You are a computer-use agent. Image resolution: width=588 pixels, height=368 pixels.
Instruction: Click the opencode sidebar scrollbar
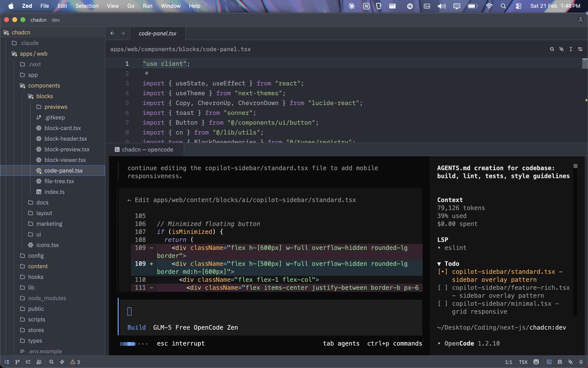(x=576, y=166)
